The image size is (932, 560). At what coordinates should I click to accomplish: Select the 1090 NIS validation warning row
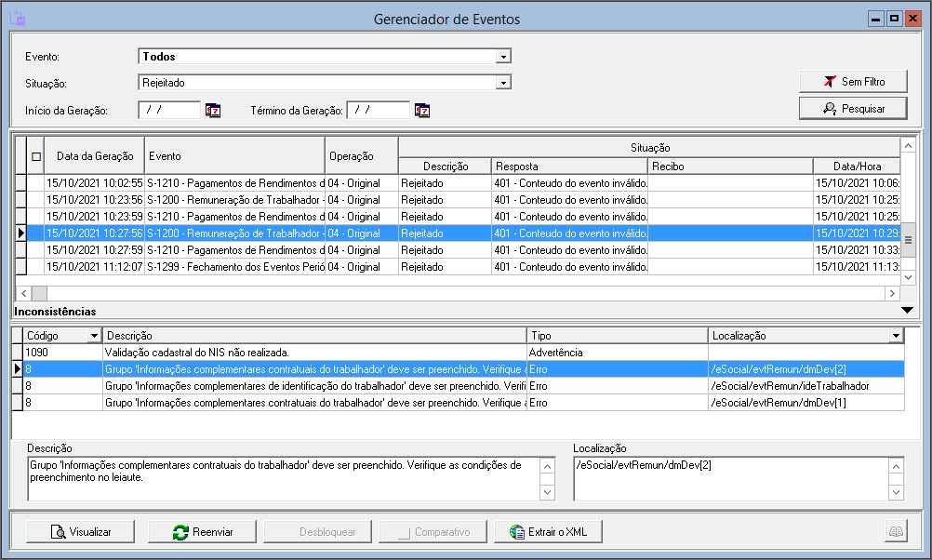click(279, 353)
